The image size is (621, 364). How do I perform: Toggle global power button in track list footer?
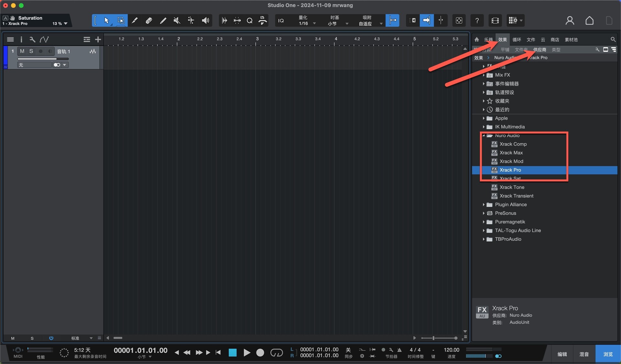[51, 338]
